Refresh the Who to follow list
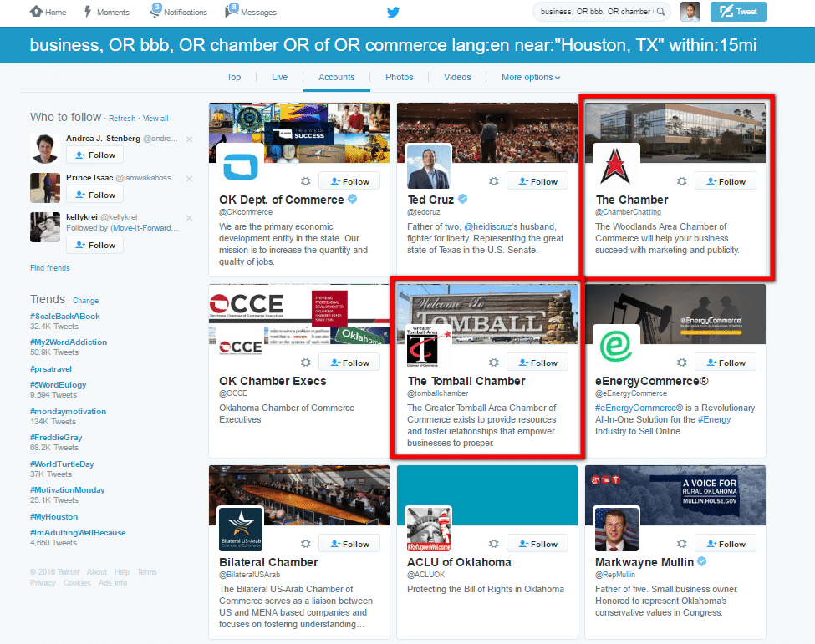Screen dimensions: 815x644 tap(122, 119)
